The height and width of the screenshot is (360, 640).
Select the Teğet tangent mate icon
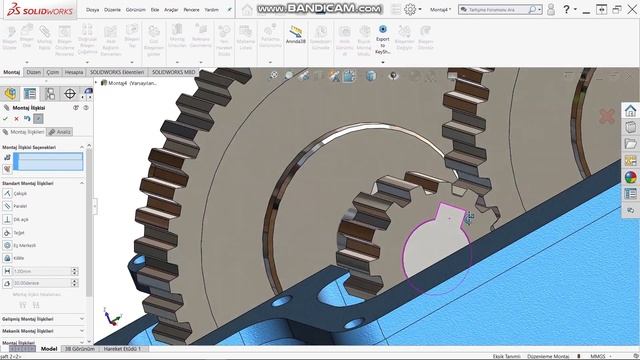pyautogui.click(x=7, y=232)
